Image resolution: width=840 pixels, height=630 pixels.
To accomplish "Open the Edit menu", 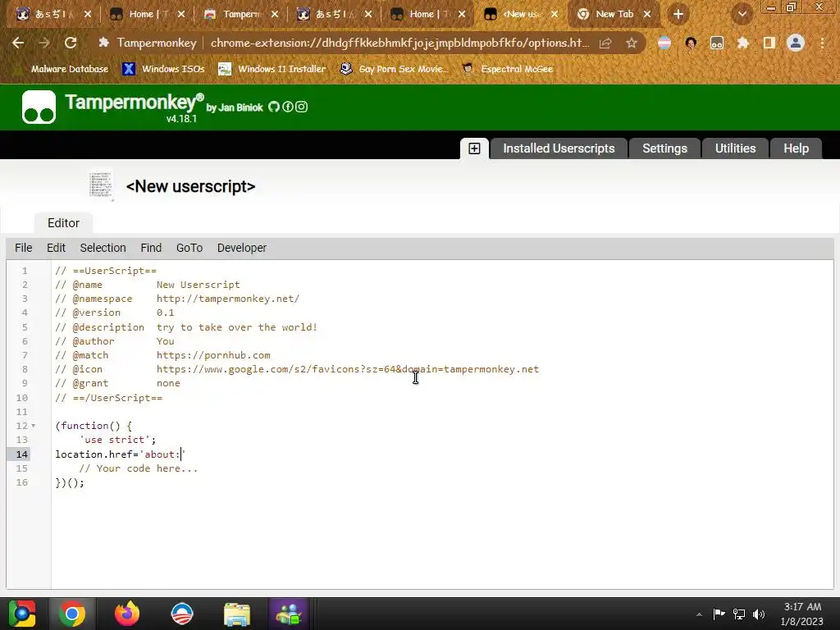I will tap(57, 248).
